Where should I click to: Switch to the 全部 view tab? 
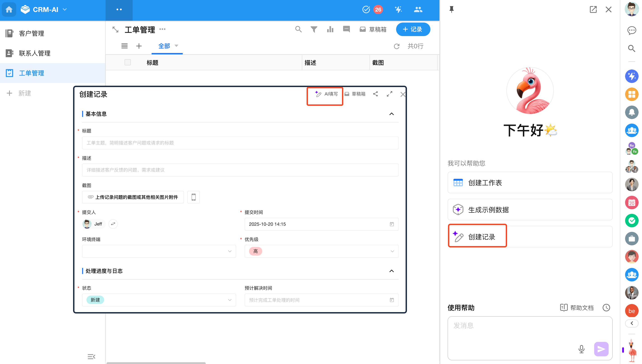click(164, 46)
